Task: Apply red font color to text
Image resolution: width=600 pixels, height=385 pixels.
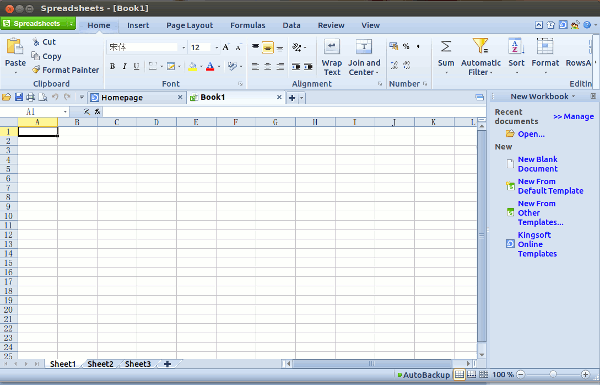Action: (210, 67)
